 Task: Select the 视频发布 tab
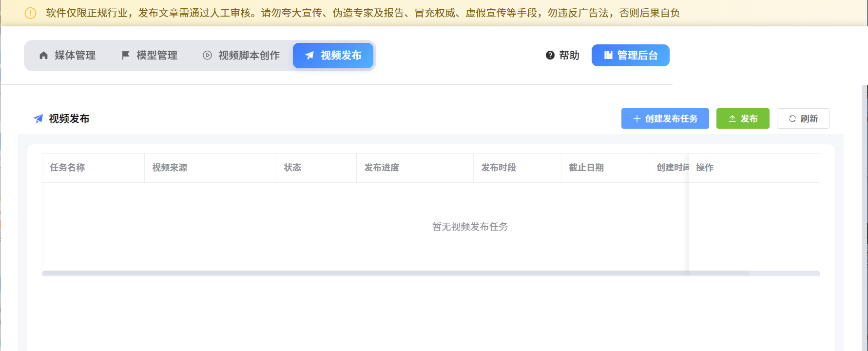pyautogui.click(x=333, y=56)
